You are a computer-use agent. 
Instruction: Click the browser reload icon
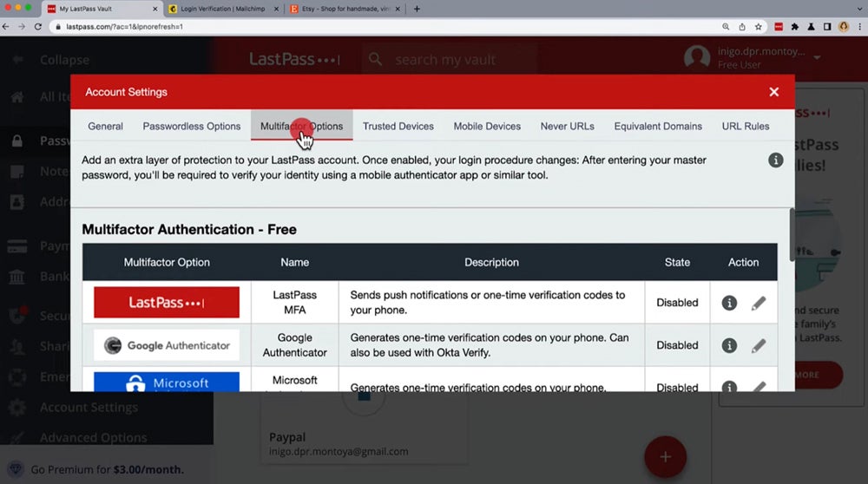click(x=38, y=27)
